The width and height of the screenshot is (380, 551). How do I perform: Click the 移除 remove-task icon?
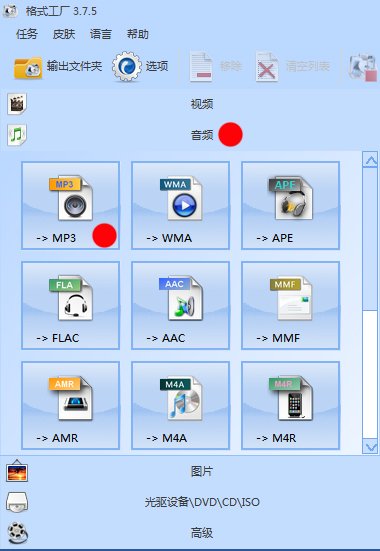tap(201, 66)
